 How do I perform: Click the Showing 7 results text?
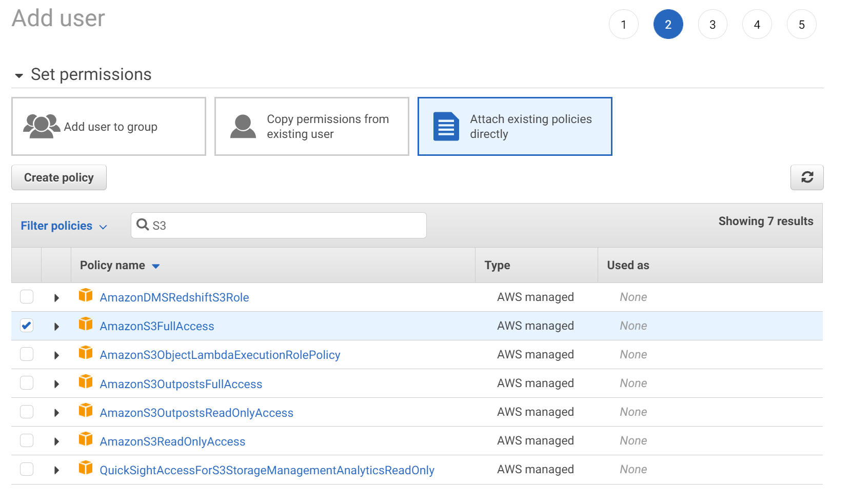766,221
